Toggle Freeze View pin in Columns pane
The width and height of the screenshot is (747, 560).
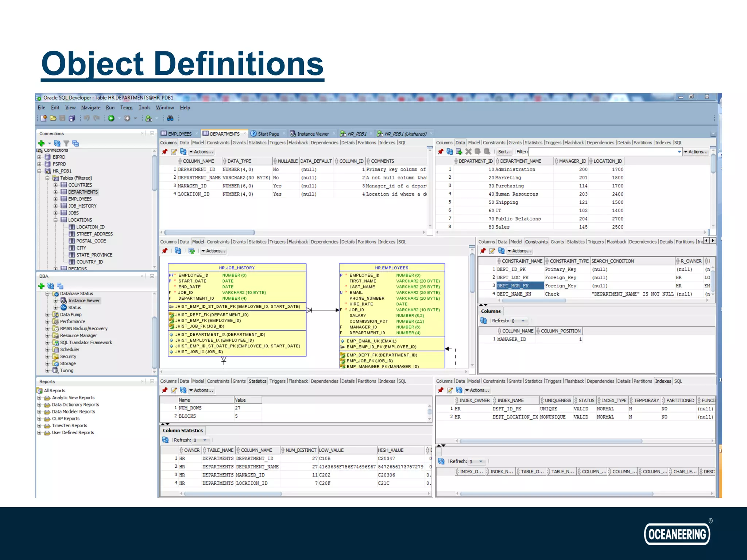[x=165, y=152]
